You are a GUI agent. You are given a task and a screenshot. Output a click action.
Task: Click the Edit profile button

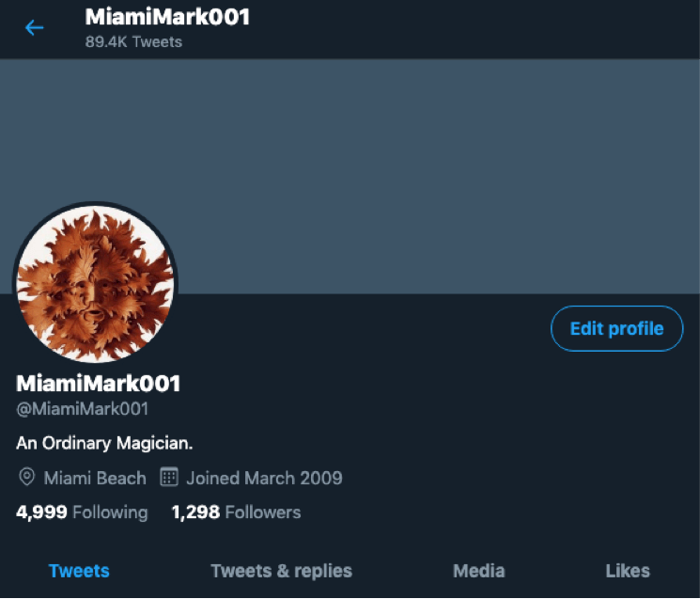(x=616, y=328)
